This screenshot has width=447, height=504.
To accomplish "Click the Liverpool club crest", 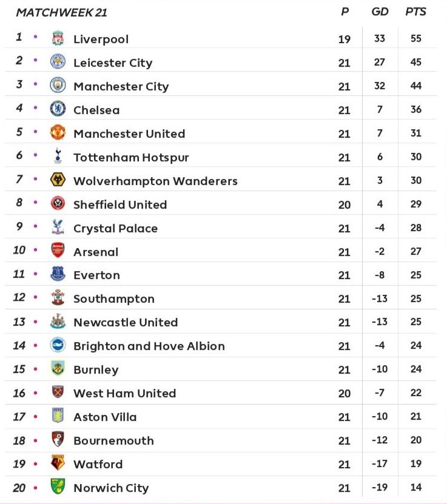I will (x=58, y=38).
